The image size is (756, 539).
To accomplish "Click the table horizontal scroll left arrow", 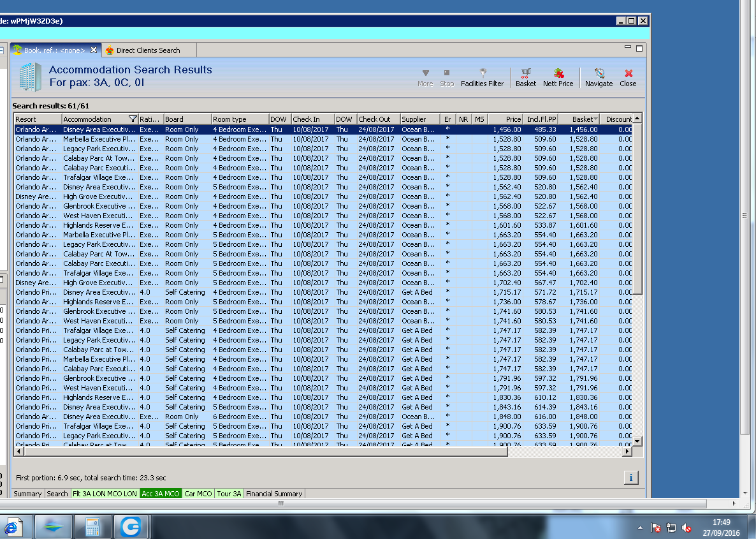I will coord(18,452).
